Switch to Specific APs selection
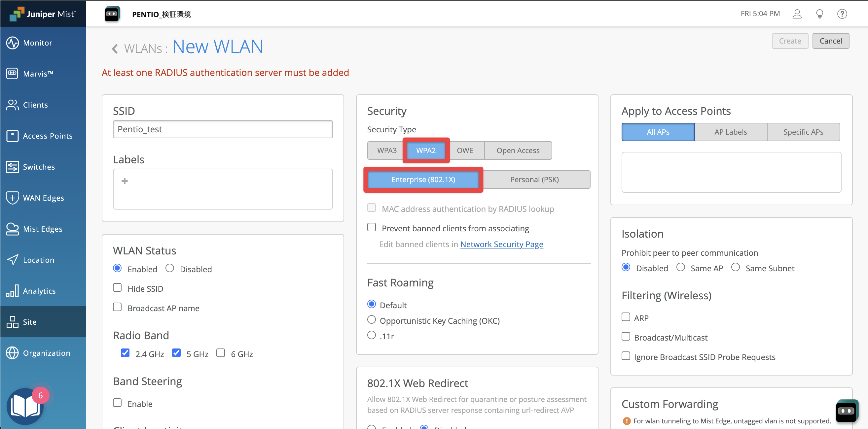868x429 pixels. pyautogui.click(x=803, y=132)
